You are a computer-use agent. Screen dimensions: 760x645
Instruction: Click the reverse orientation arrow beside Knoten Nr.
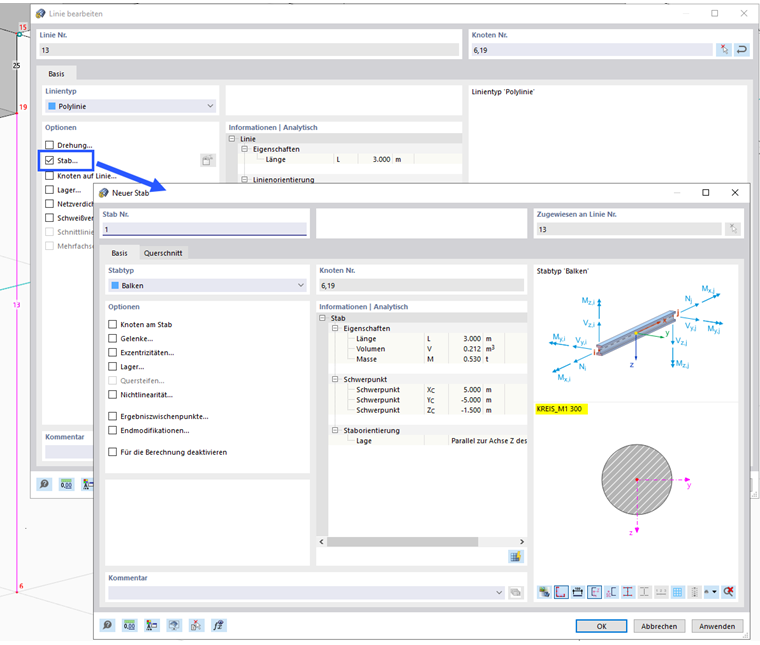pyautogui.click(x=742, y=49)
